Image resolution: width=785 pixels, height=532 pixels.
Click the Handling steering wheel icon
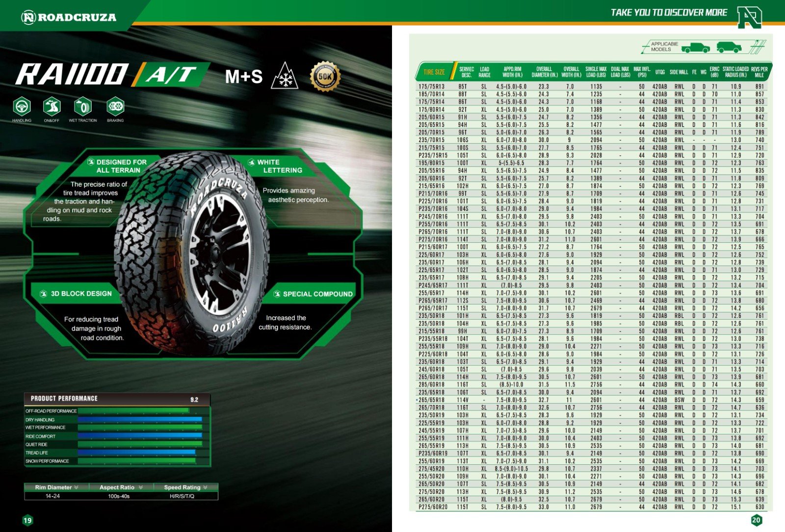22,106
